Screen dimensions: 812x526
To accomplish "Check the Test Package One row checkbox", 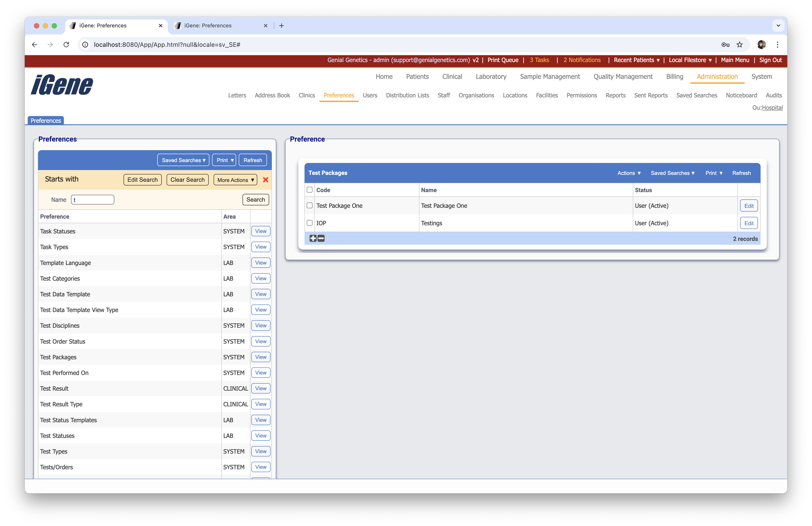I will click(x=309, y=206).
